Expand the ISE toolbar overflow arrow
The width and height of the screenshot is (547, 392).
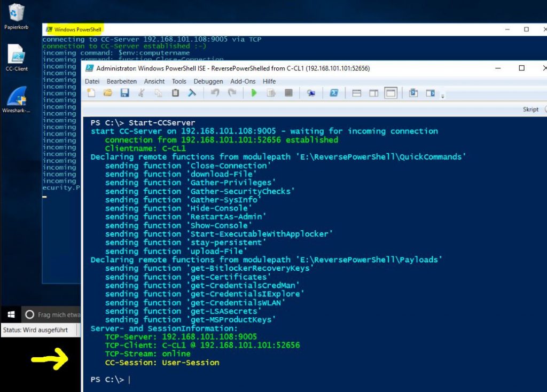coord(443,96)
